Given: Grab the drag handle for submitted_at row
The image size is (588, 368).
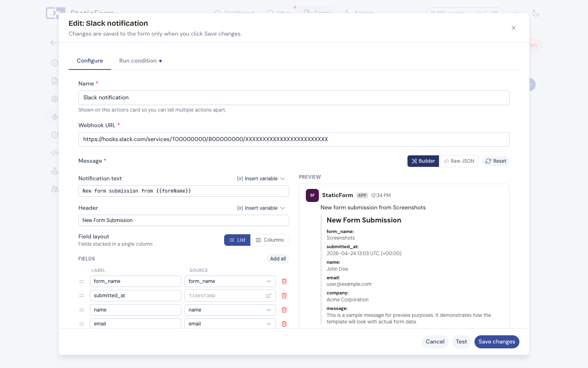Looking at the screenshot, I should click(x=82, y=296).
